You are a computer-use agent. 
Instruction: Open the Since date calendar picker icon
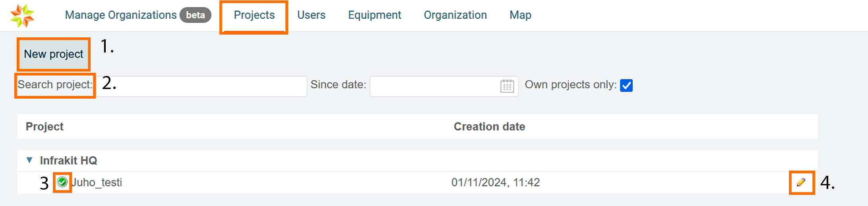(507, 86)
